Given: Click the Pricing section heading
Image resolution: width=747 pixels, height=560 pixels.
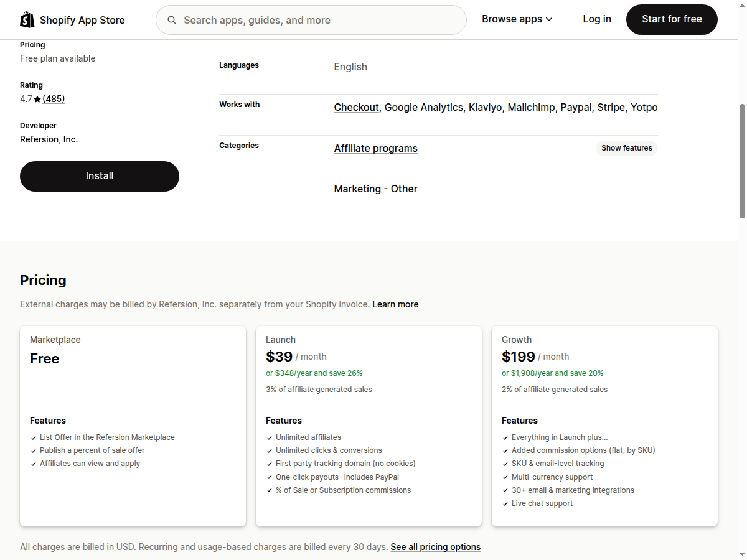Looking at the screenshot, I should 43,280.
